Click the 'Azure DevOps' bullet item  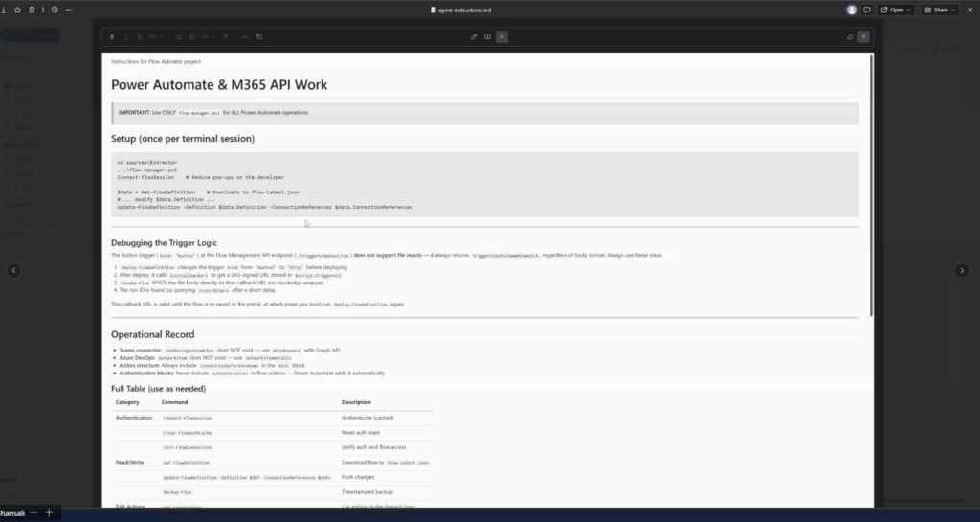(x=205, y=358)
